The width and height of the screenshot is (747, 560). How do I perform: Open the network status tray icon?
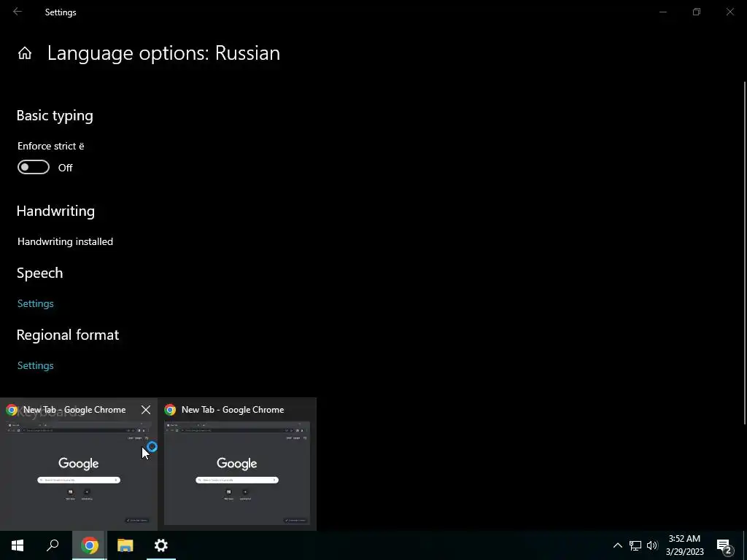click(x=635, y=545)
